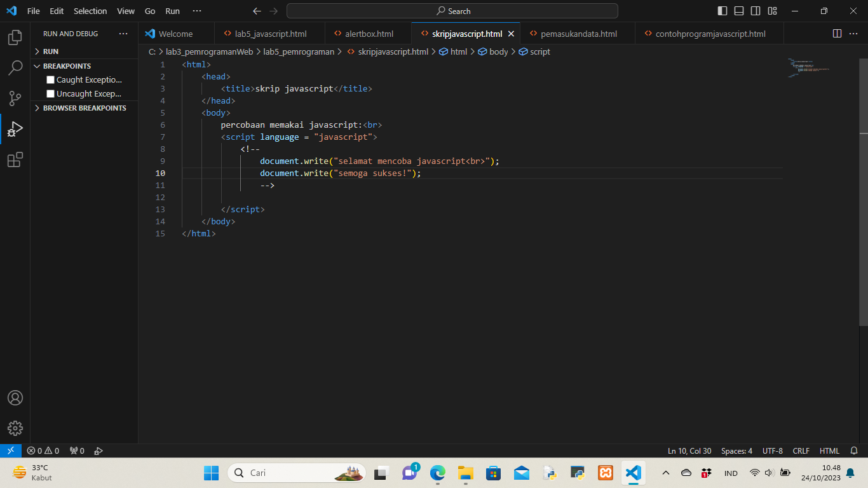Viewport: 868px width, 488px height.
Task: Open the Run menu in the menu bar
Action: click(172, 11)
